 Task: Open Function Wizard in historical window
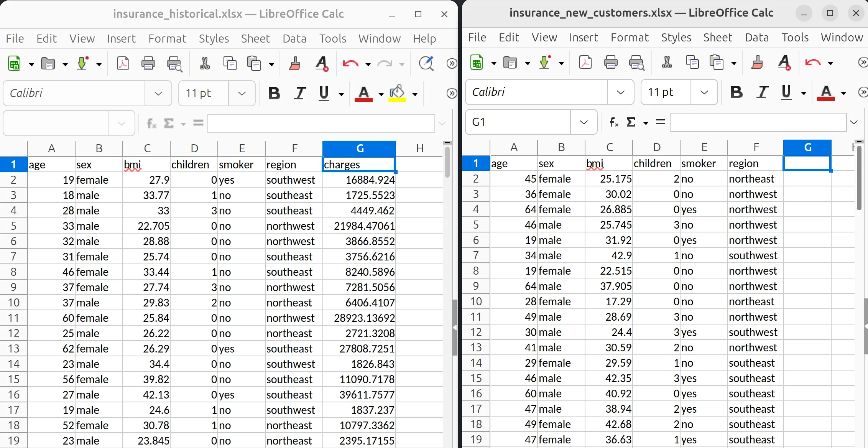point(152,123)
